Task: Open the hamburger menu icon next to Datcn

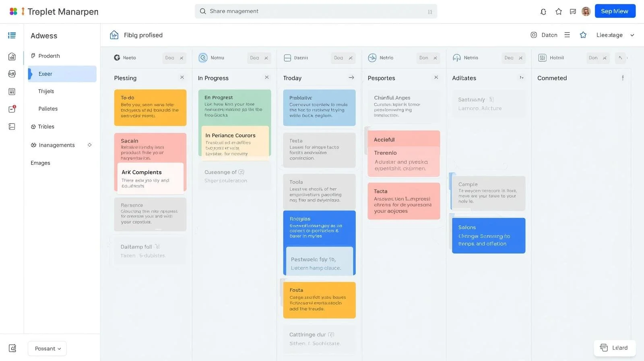Action: click(567, 35)
